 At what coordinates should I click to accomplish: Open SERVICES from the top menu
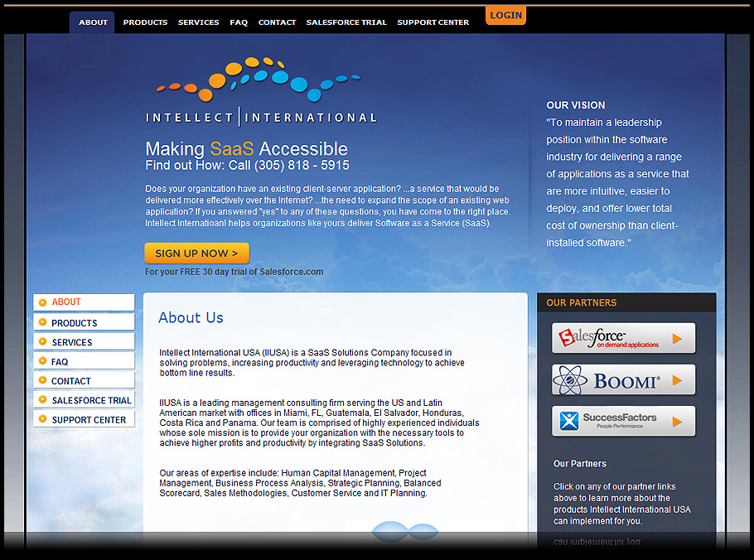[198, 22]
